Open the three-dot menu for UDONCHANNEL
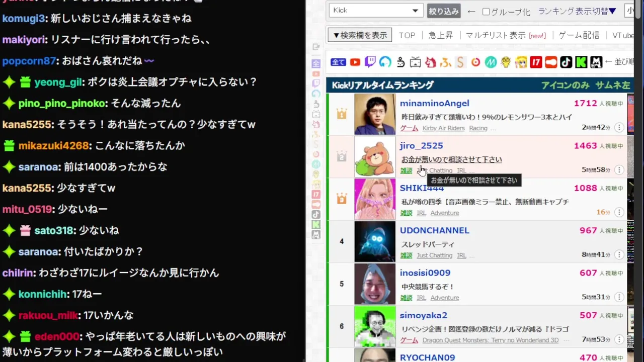The image size is (644, 362). point(619,255)
